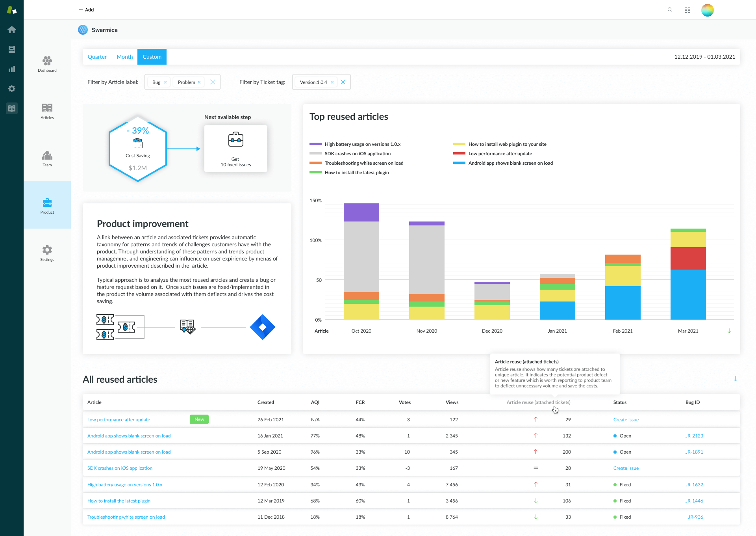Switch to the Month tab
Image resolution: width=756 pixels, height=536 pixels.
(125, 57)
